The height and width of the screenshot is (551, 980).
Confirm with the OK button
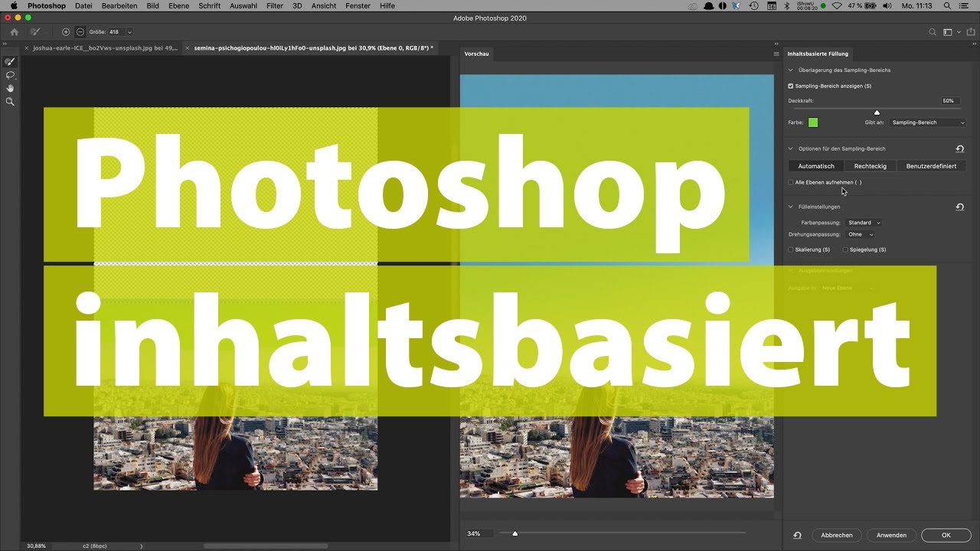coord(946,535)
